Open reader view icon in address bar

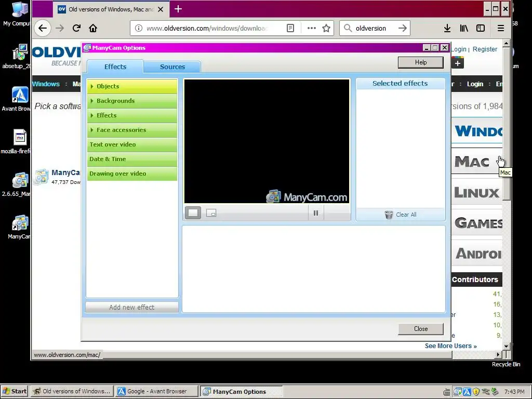(290, 28)
